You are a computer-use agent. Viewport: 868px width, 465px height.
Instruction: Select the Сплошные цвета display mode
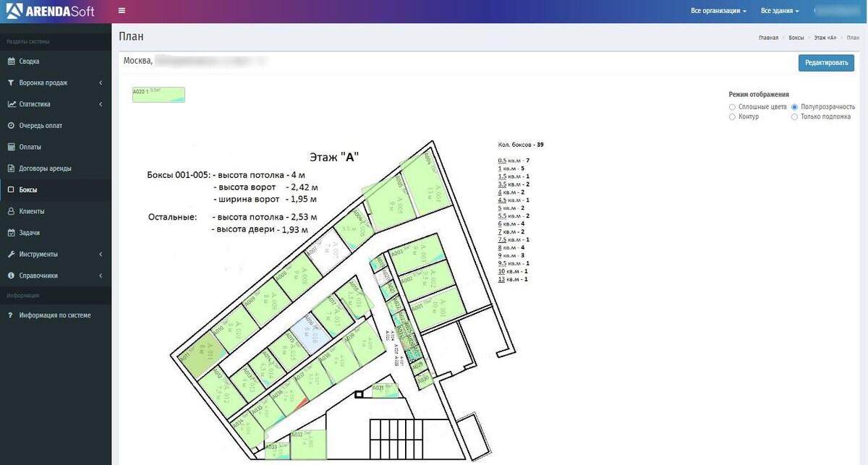[x=732, y=106]
